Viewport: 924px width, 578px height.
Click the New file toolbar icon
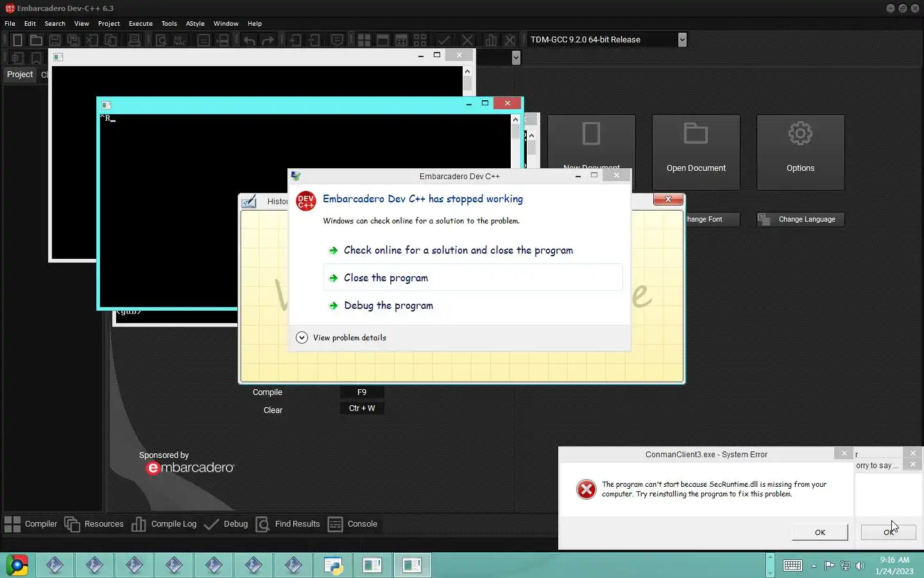(x=17, y=40)
